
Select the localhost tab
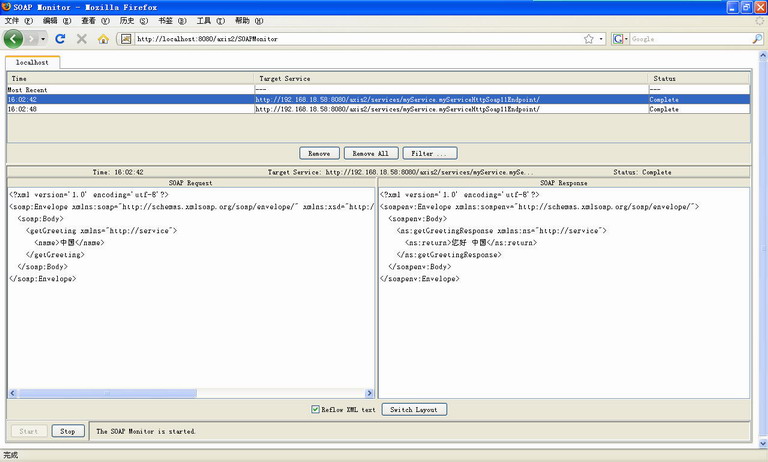(x=32, y=62)
